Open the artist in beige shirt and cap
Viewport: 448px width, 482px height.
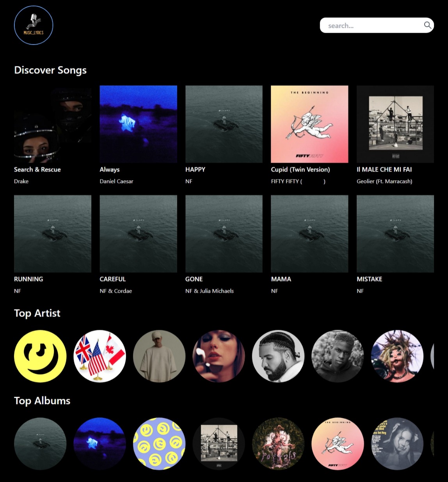(x=159, y=356)
